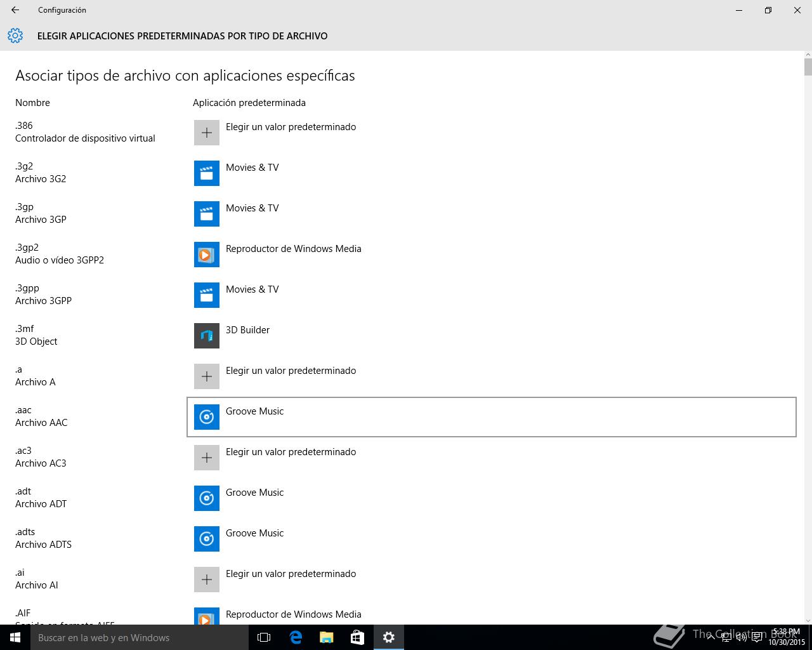Click the '3D Object' description
The image size is (812, 650).
tap(36, 342)
